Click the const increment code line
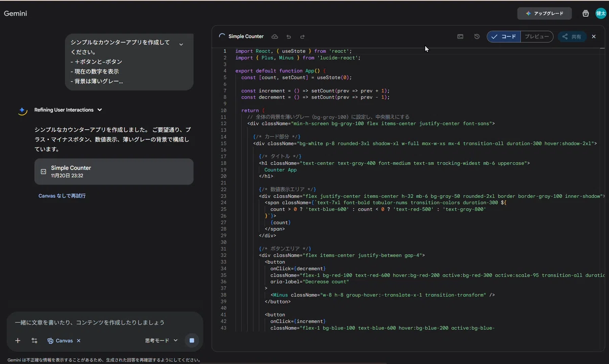The width and height of the screenshot is (609, 364). point(315,91)
